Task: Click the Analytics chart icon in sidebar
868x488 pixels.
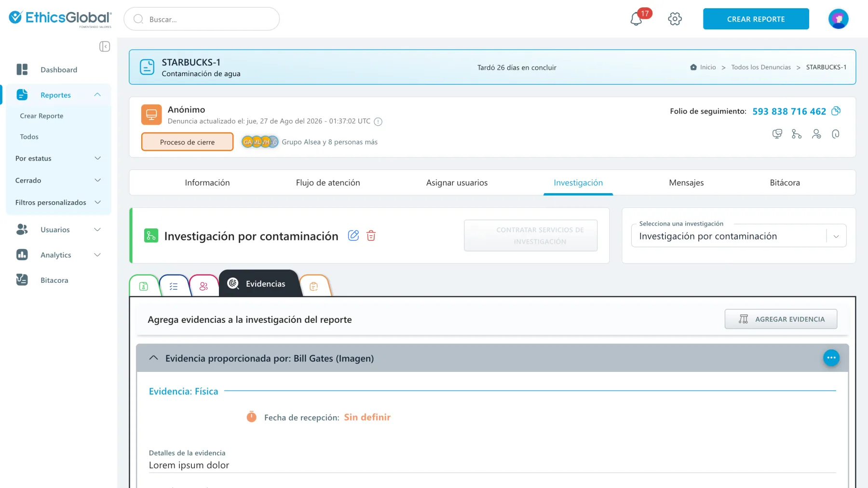Action: tap(22, 254)
